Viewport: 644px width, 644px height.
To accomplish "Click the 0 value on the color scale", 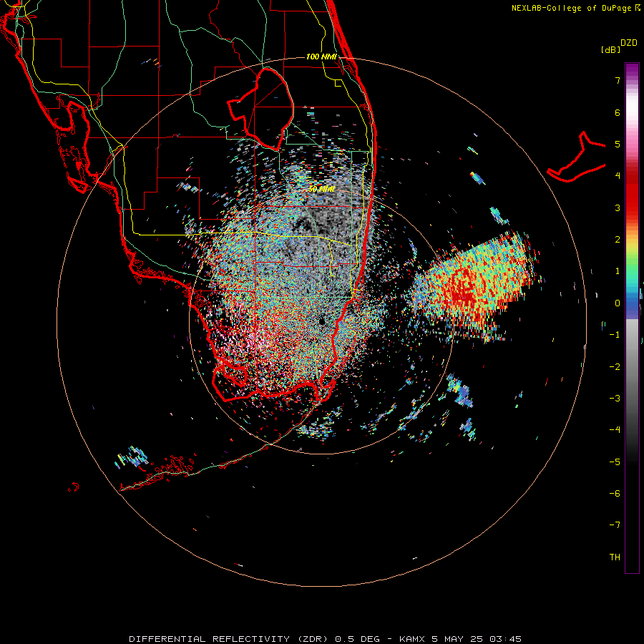I will coord(618,303).
